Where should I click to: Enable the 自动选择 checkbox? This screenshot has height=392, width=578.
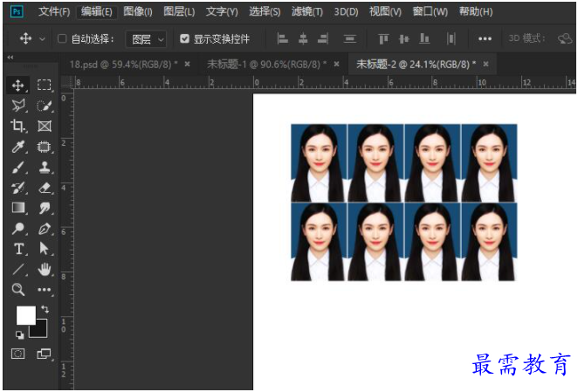62,38
